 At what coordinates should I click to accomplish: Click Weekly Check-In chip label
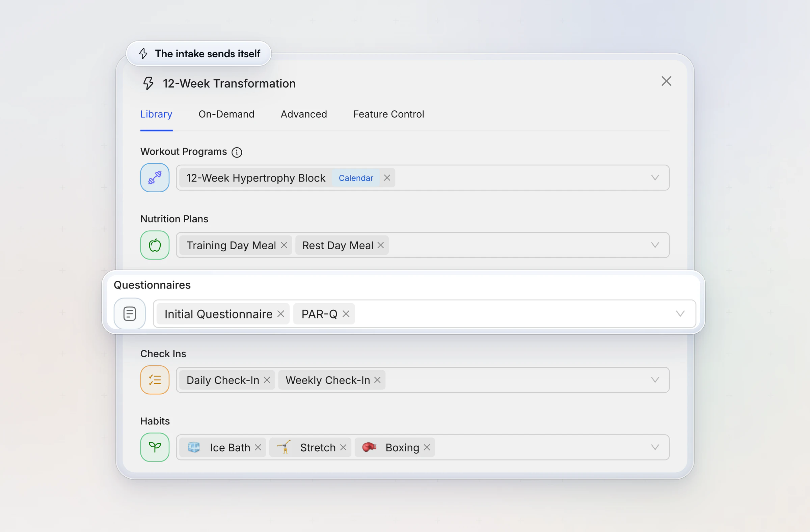[x=328, y=380]
